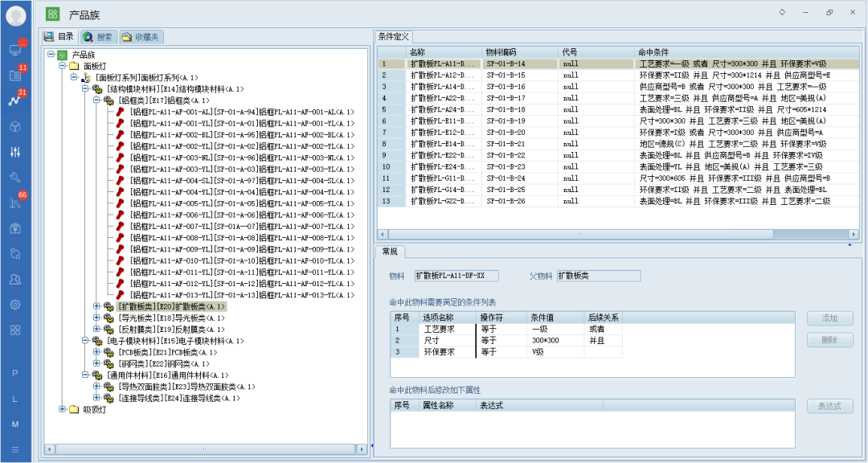The image size is (868, 463).
Task: Switch to the 搜索 tab
Action: (x=99, y=37)
